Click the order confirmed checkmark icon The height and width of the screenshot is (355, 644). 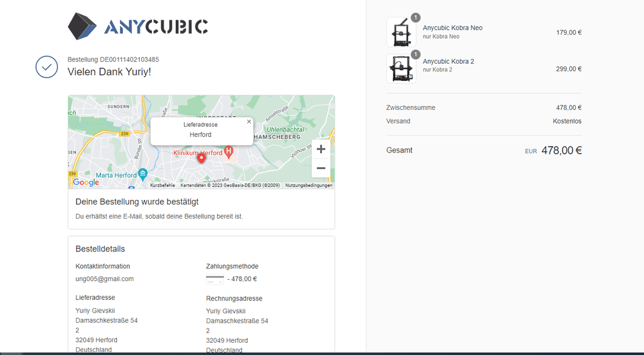[46, 67]
